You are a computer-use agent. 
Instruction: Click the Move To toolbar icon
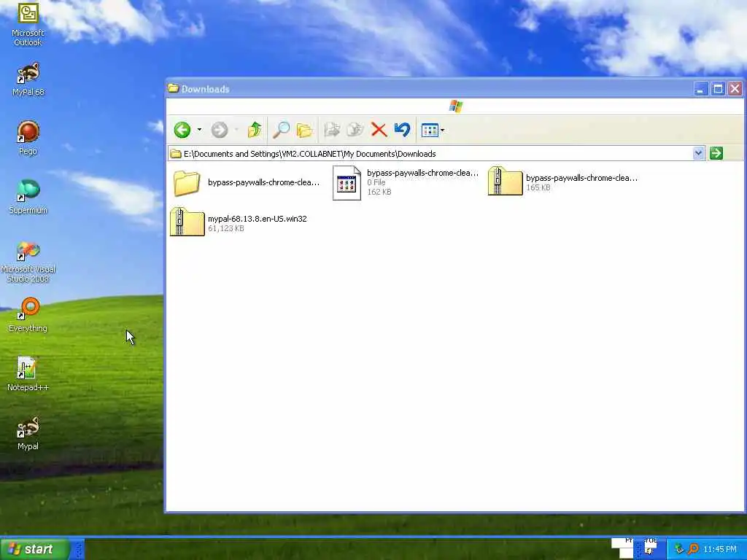pos(332,130)
